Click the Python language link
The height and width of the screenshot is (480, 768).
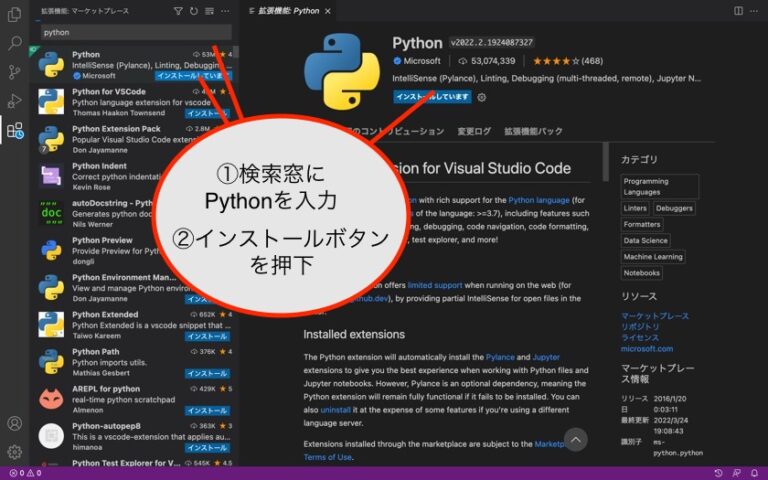(x=539, y=200)
